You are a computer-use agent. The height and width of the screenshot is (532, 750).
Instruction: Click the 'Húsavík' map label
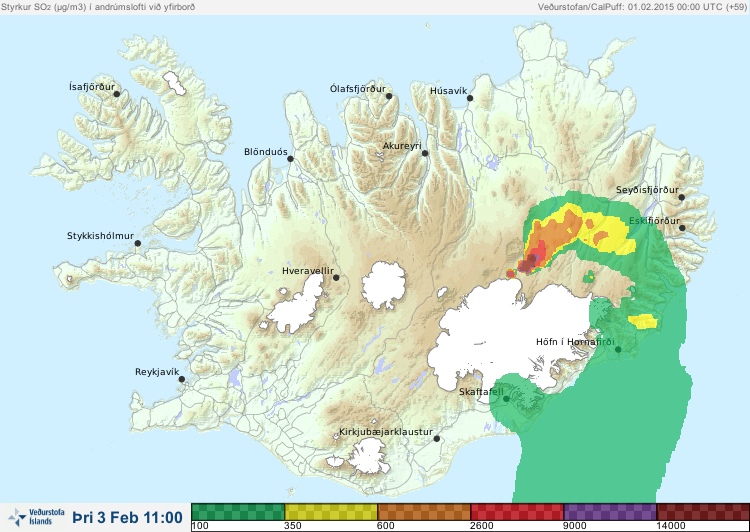tap(448, 91)
